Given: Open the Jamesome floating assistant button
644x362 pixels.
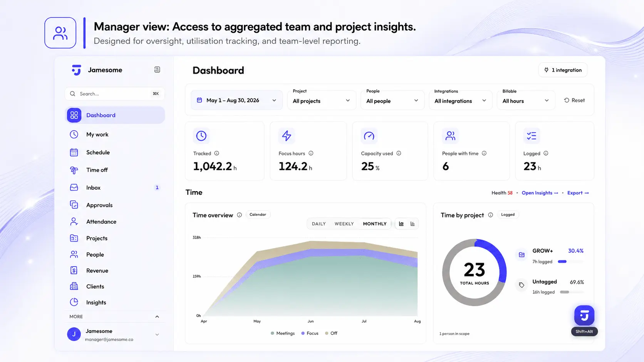Looking at the screenshot, I should point(584,315).
